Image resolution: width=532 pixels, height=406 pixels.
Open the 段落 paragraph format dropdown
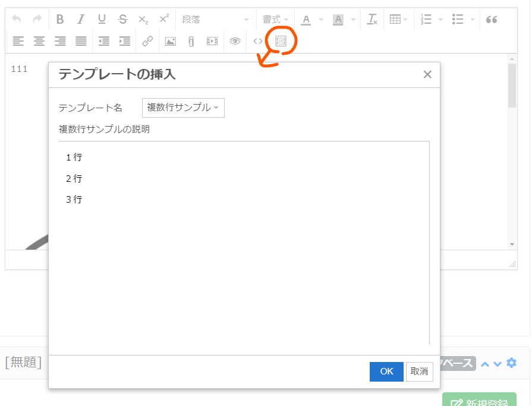pyautogui.click(x=216, y=19)
